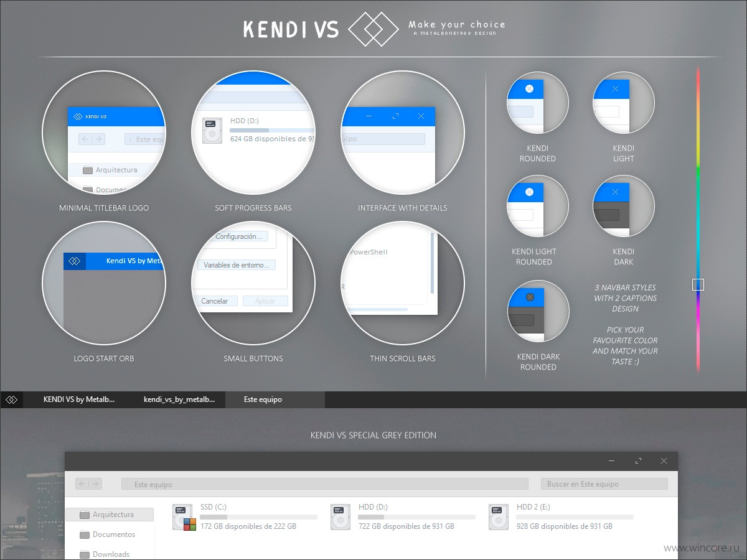Click maximize button in Interface With Details preview
This screenshot has height=560, width=747.
(x=395, y=116)
